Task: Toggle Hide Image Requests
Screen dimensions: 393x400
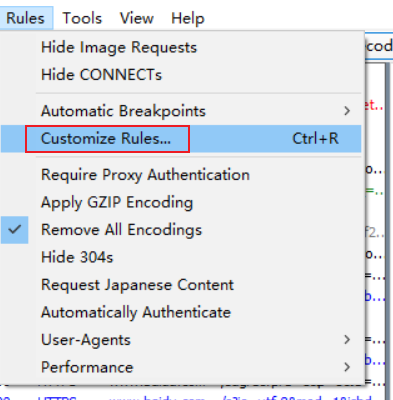Action: click(181, 47)
